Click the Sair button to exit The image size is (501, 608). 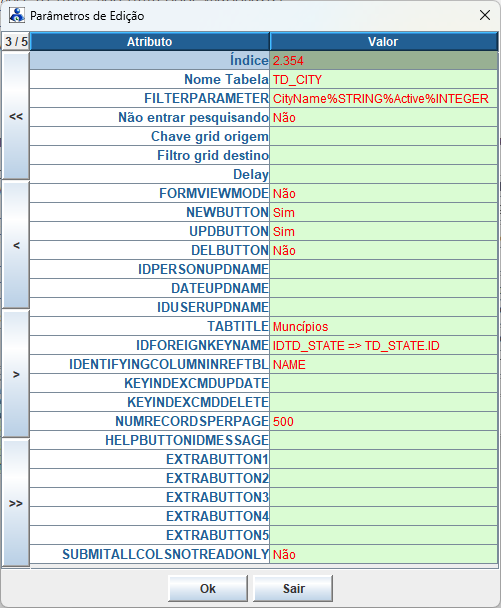coord(293,588)
